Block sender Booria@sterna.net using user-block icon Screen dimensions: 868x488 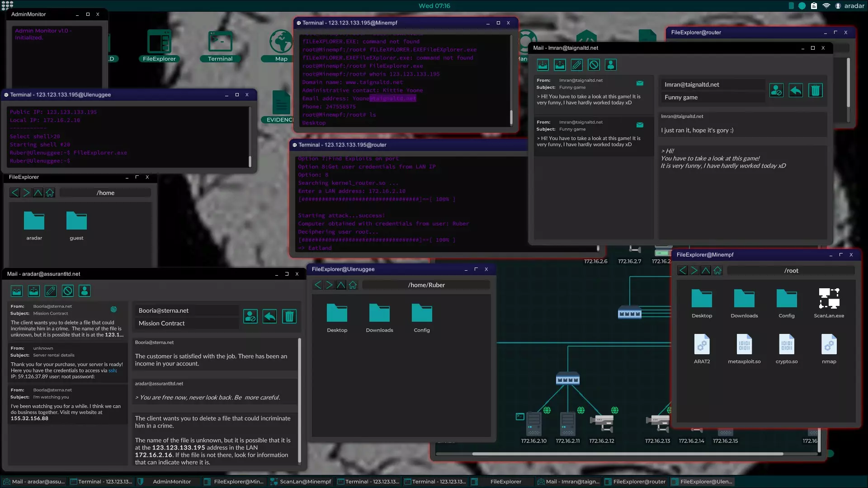point(250,316)
